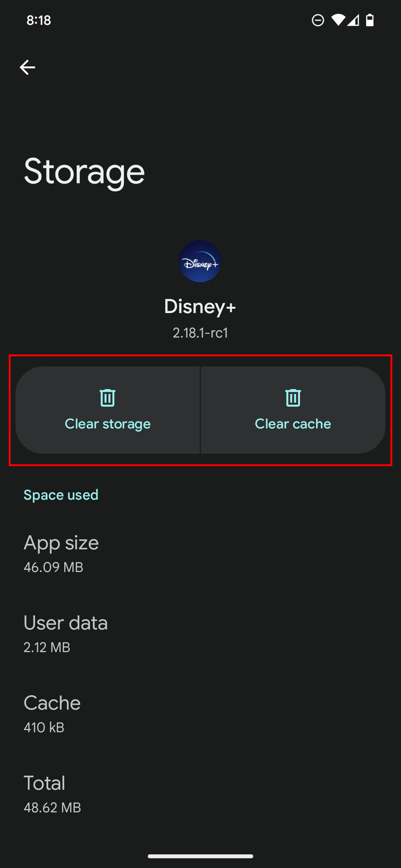
Task: Tap the back arrow icon
Action: 27,67
